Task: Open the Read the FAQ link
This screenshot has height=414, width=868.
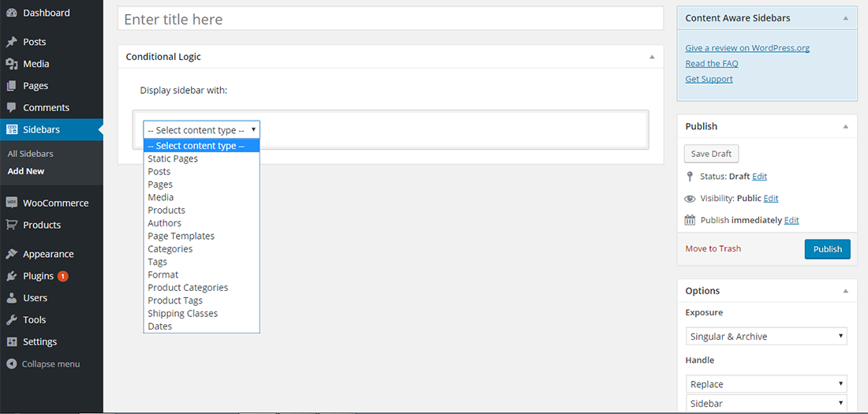Action: pyautogui.click(x=712, y=63)
